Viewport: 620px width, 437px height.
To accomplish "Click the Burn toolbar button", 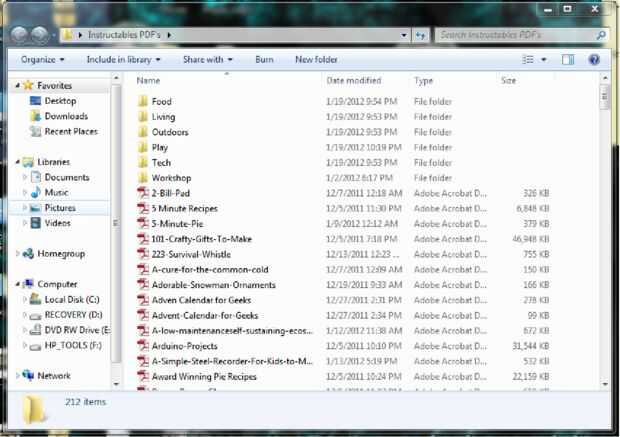I will pyautogui.click(x=264, y=60).
